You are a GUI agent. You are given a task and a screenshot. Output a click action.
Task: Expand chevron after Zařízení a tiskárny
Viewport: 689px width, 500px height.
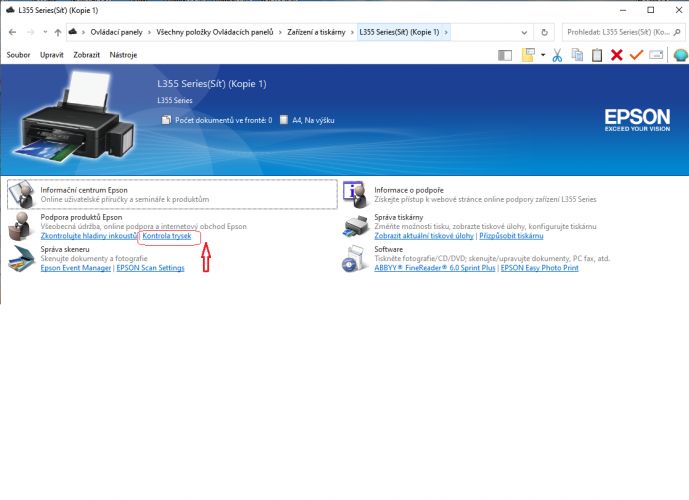pyautogui.click(x=352, y=32)
